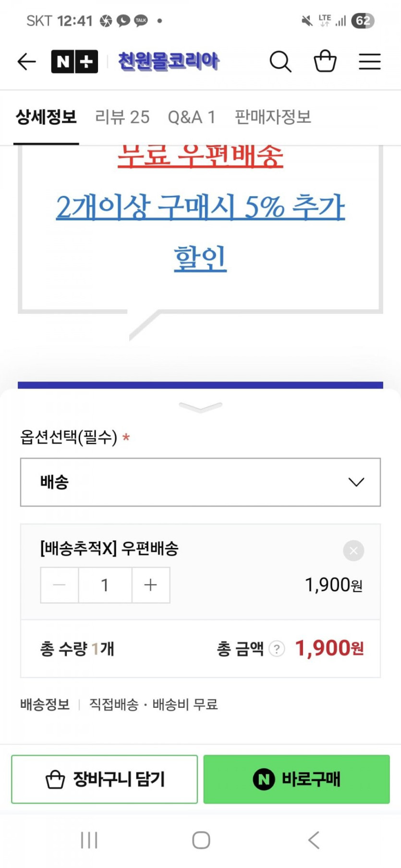Open the N+ Naver Plus logo
This screenshot has height=868, width=401.
point(74,61)
